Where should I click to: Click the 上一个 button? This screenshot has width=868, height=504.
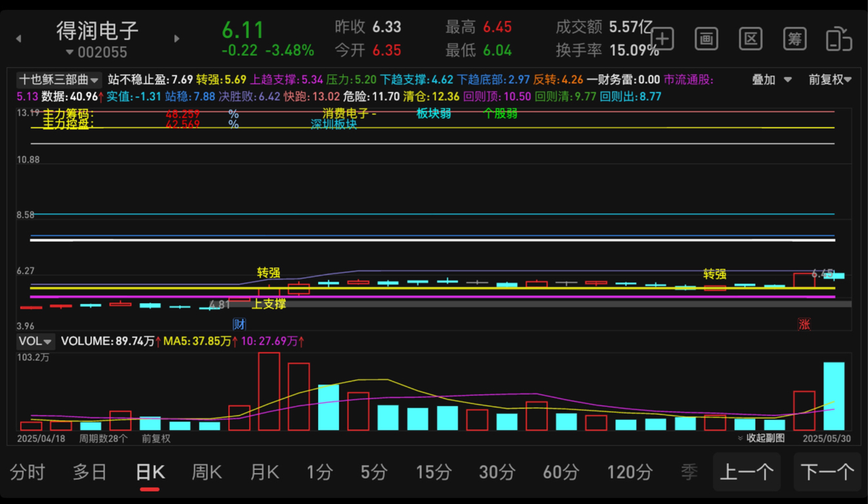(747, 472)
